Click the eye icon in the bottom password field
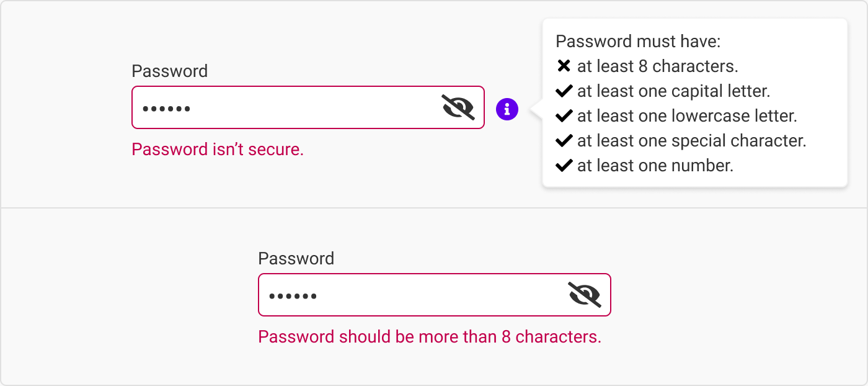 585,294
